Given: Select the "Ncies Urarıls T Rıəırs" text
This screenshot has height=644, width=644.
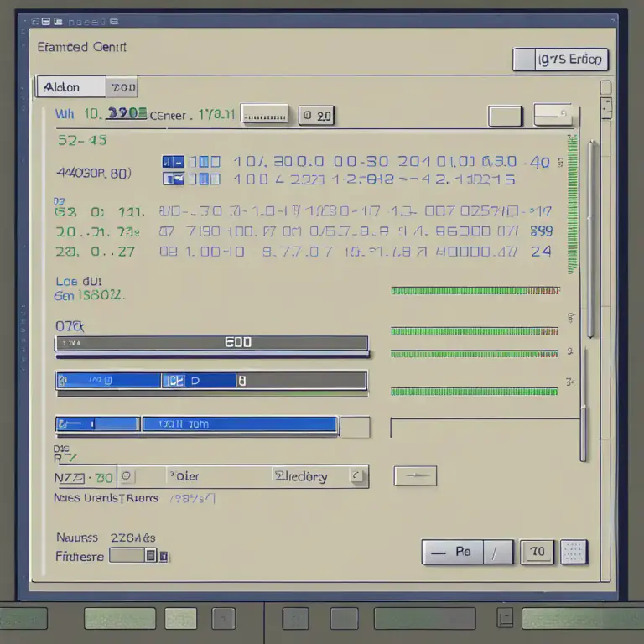Looking at the screenshot, I should pyautogui.click(x=106, y=498).
